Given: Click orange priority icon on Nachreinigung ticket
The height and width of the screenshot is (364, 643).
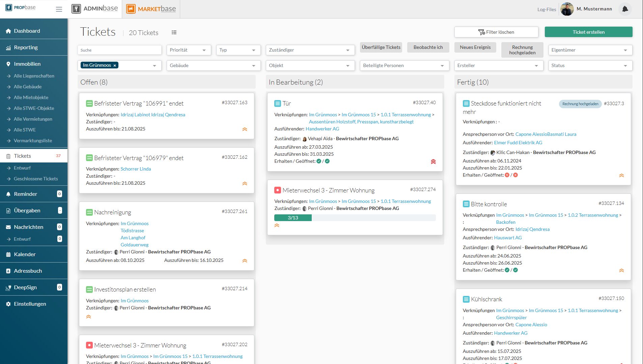Looking at the screenshot, I should point(245,261).
